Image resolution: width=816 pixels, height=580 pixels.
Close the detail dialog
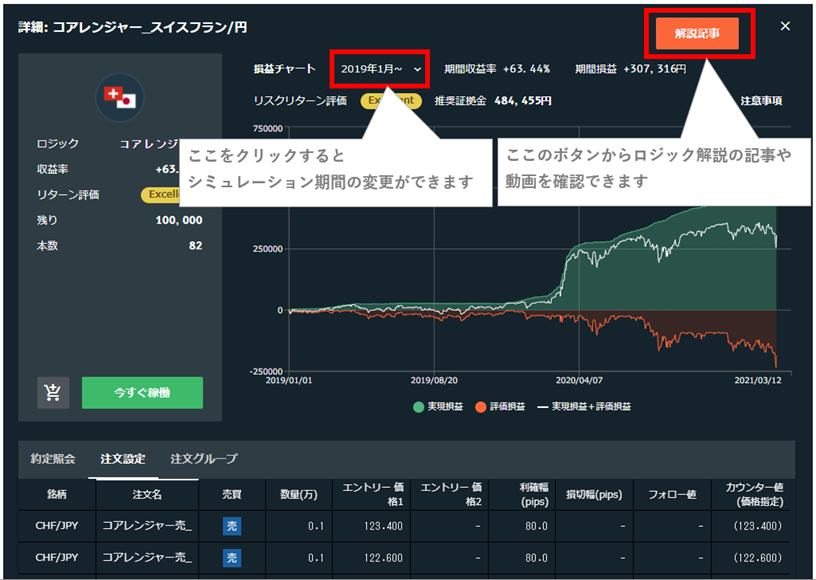tap(785, 26)
